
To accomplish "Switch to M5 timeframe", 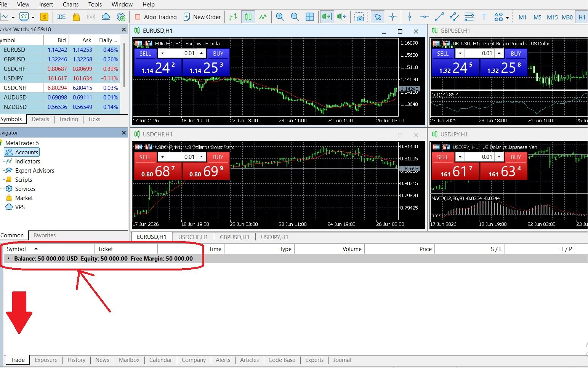I will (537, 17).
